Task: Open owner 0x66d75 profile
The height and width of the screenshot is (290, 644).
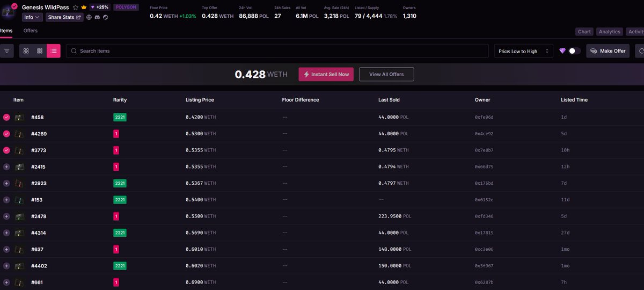Action: 484,166
